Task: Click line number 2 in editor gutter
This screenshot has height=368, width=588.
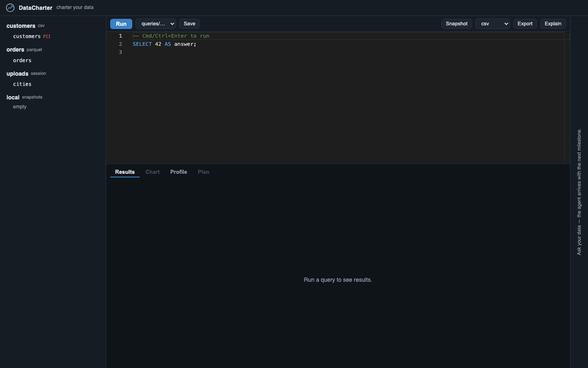Action: 120,44
